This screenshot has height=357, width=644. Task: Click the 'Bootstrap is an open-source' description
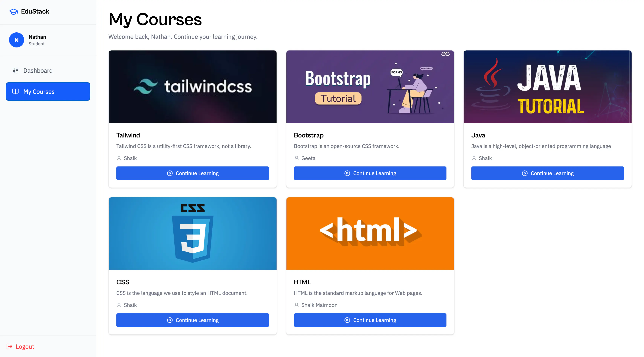point(346,146)
